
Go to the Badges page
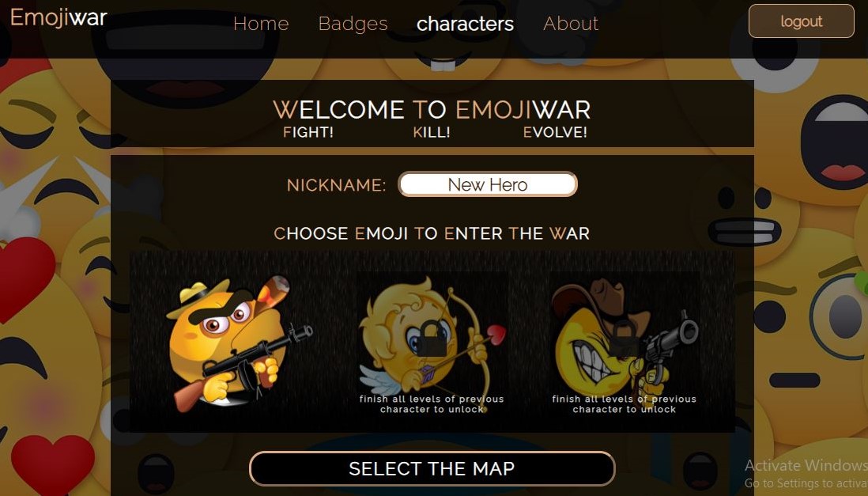pyautogui.click(x=353, y=23)
